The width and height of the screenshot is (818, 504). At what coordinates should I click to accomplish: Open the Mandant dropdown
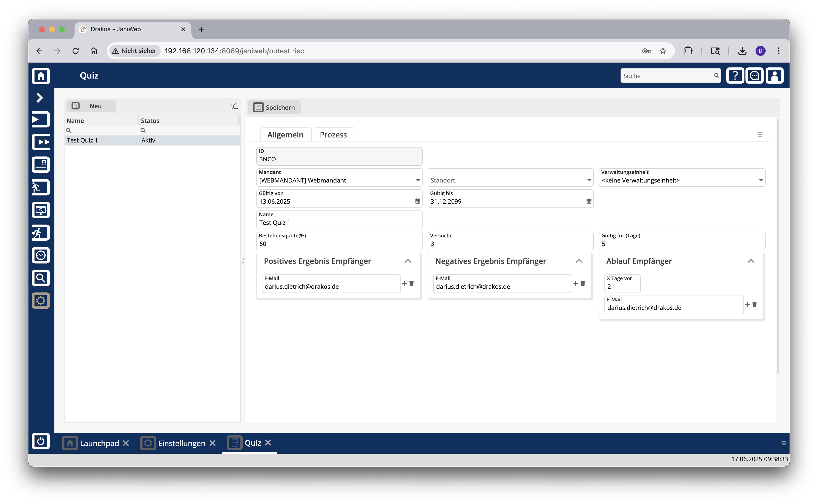[339, 178]
